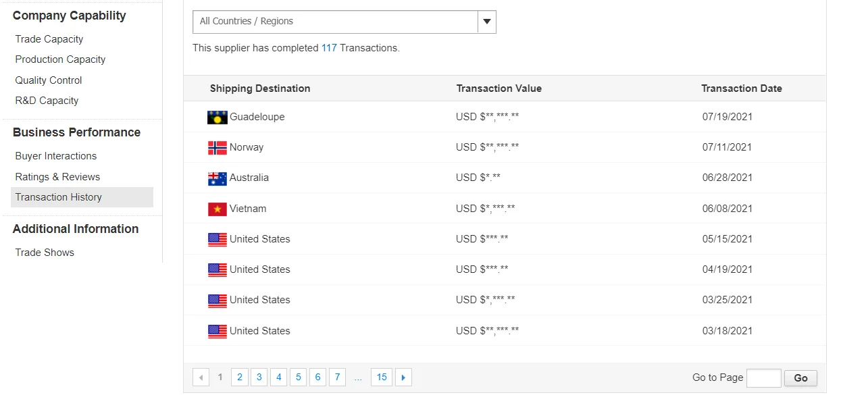This screenshot has height=416, width=868.
Task: Select Ratings & Reviews in sidebar
Action: point(57,177)
